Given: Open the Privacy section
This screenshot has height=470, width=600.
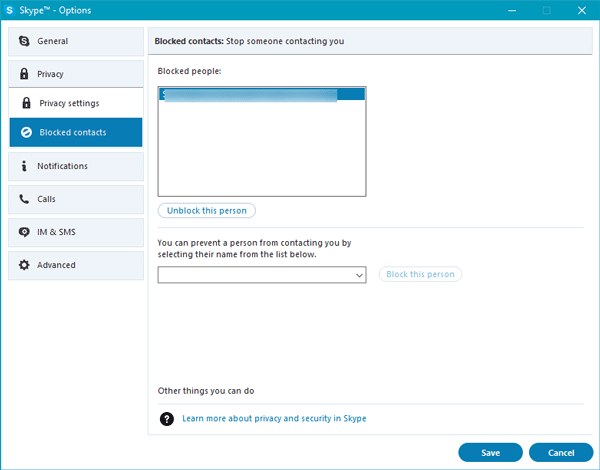Looking at the screenshot, I should [76, 74].
